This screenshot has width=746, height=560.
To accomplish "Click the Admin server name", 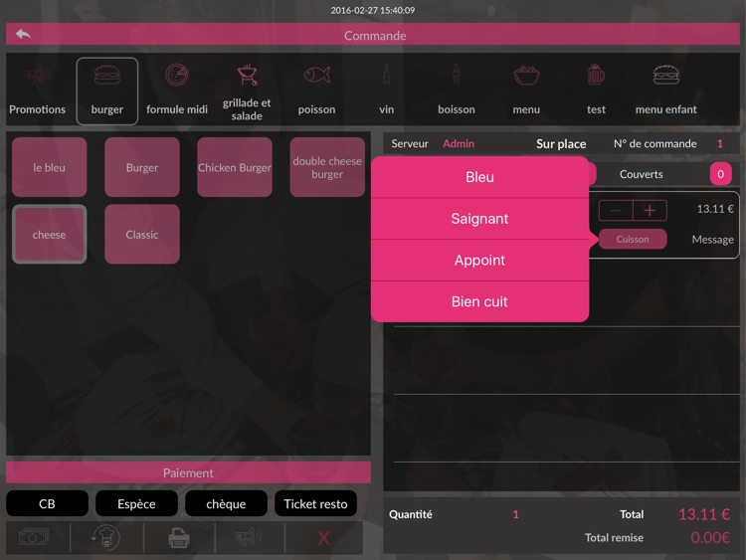I will click(x=459, y=143).
